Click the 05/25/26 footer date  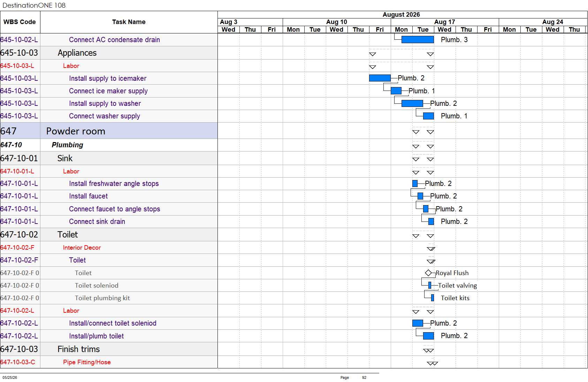point(10,377)
